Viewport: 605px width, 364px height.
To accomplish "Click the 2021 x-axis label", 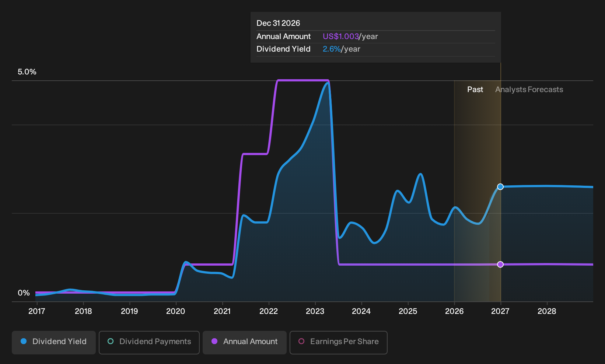I will point(222,311).
